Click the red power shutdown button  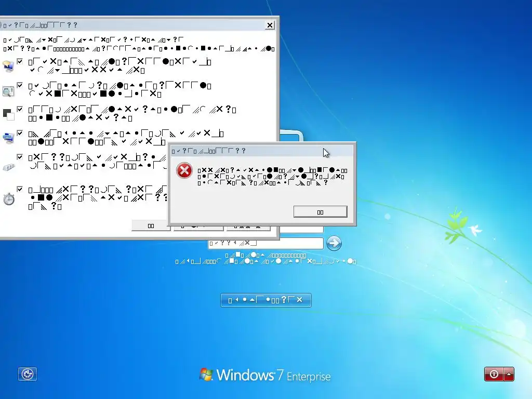pos(494,374)
